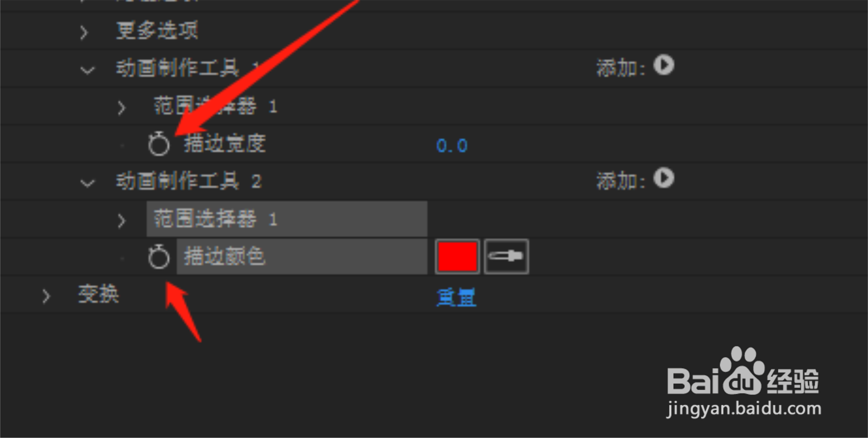Click 添加 arrow for 动画制作工具 2
The height and width of the screenshot is (438, 868).
click(x=664, y=178)
